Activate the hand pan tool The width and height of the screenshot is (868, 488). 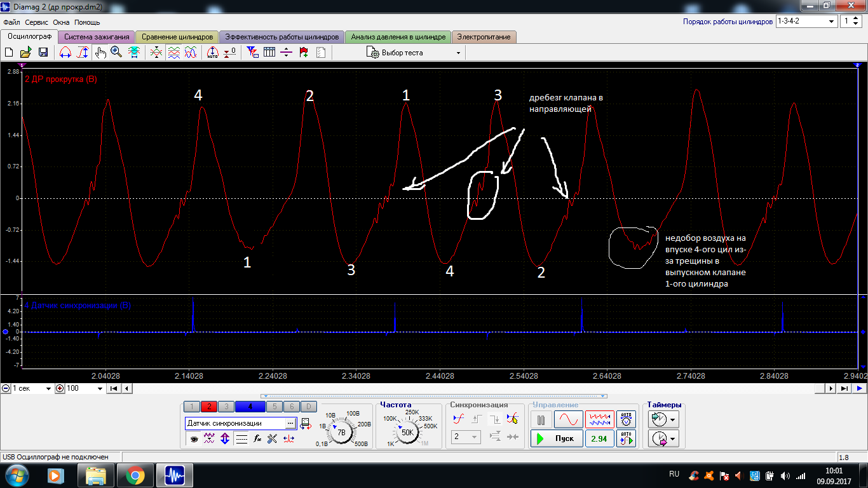click(x=100, y=53)
